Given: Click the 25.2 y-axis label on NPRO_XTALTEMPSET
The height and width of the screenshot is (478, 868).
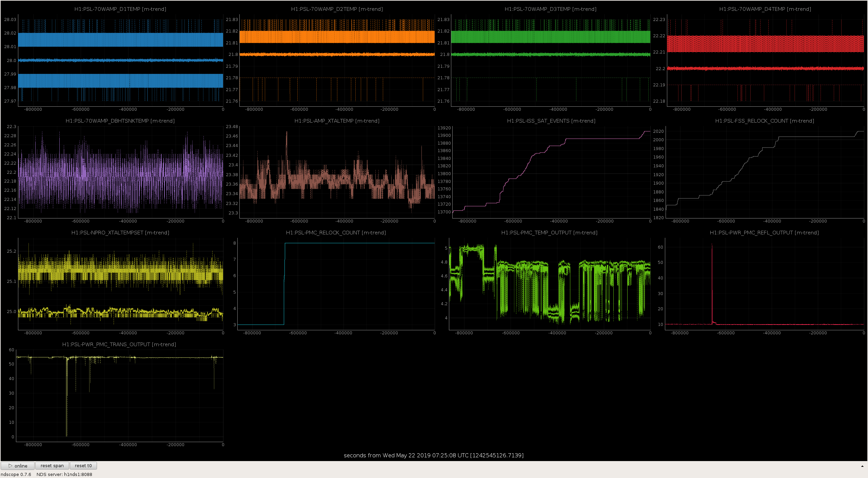Looking at the screenshot, I should click(x=12, y=251).
